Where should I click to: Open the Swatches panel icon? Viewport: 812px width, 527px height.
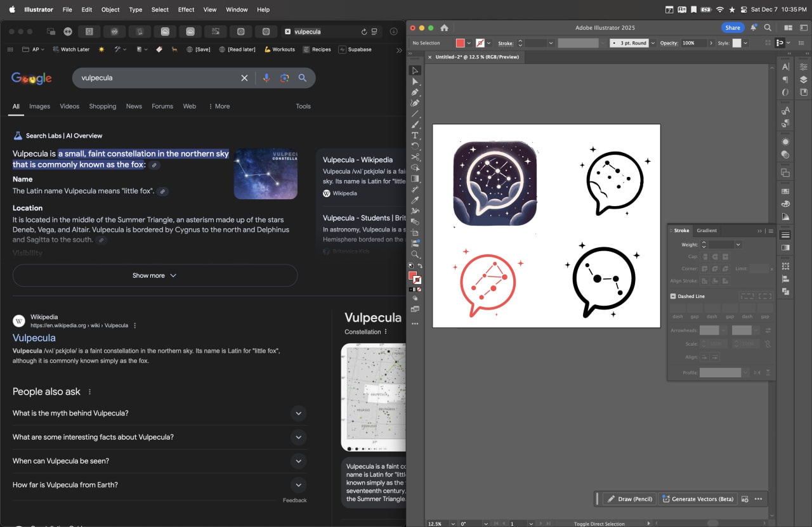click(787, 192)
